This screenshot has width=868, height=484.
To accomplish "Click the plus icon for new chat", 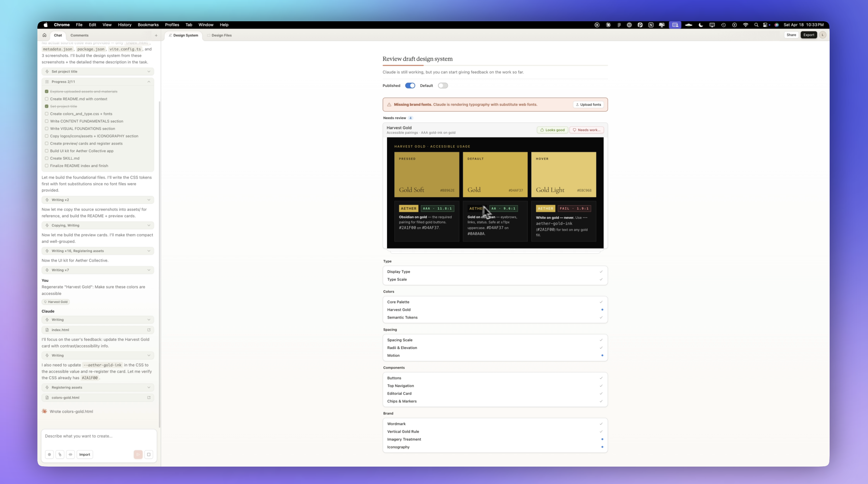I will (x=156, y=35).
